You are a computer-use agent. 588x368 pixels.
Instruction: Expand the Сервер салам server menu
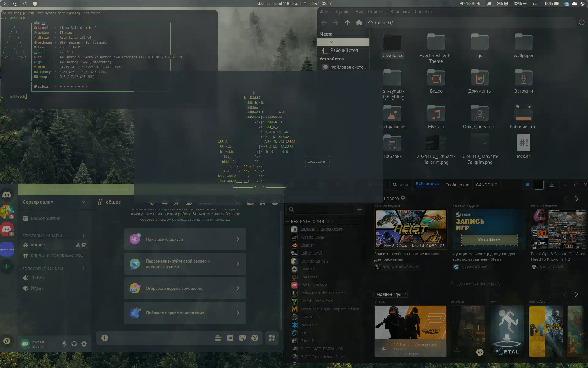[83, 202]
